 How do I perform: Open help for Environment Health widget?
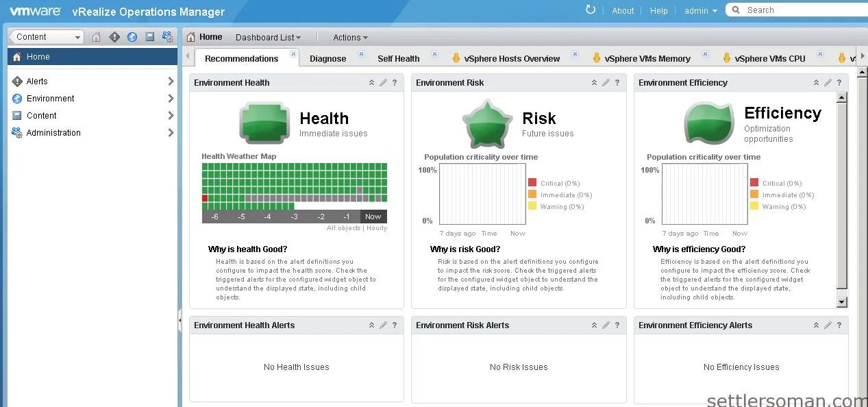coord(395,83)
